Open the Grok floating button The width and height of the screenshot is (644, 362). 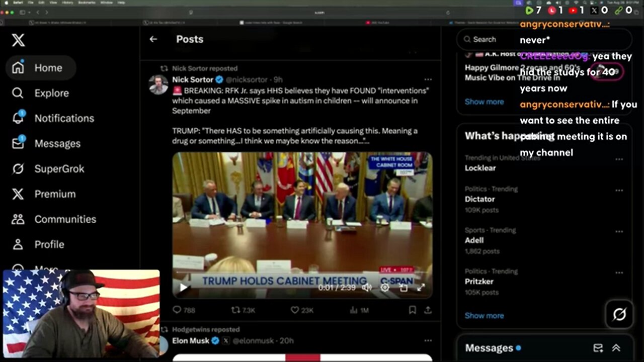[x=619, y=314]
